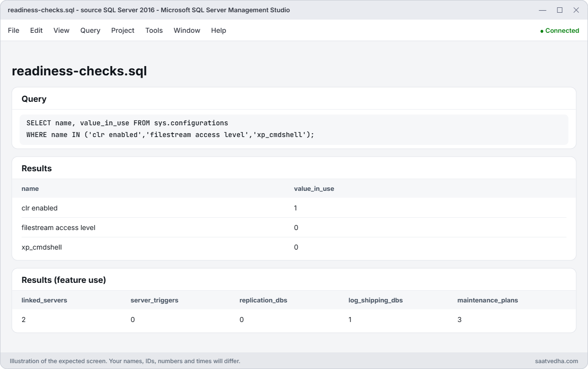Click the value 1 under log_shipping_dbs

pyautogui.click(x=350, y=320)
